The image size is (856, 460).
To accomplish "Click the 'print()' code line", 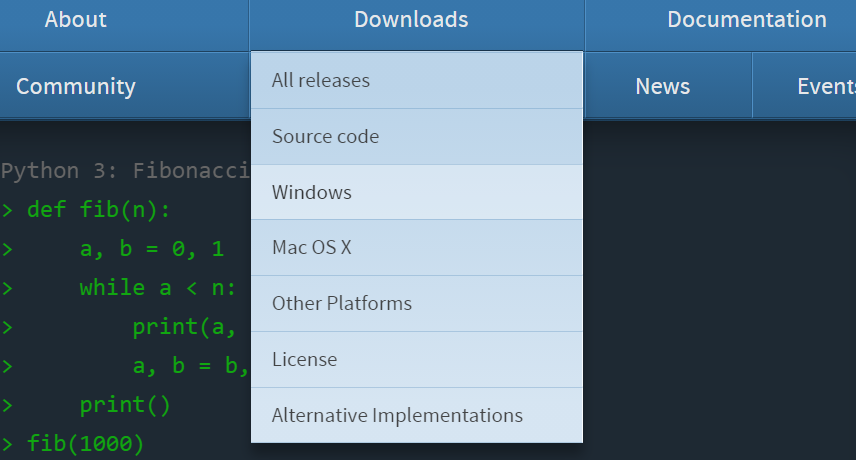I will 125,405.
